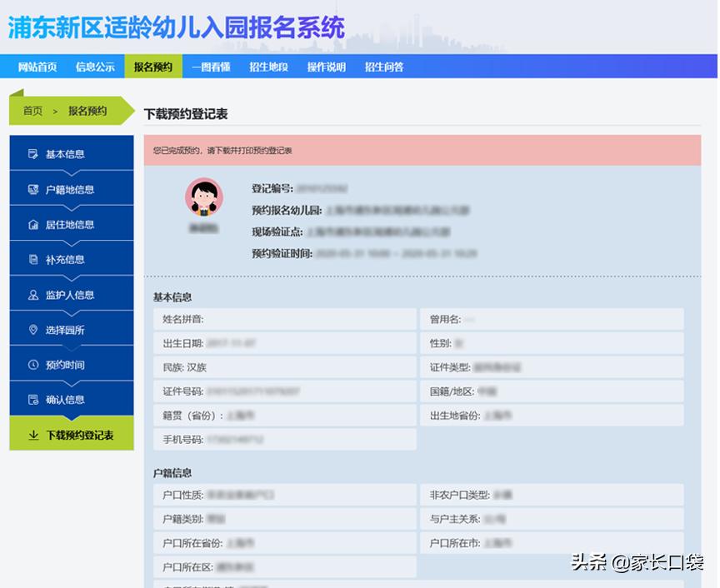Image resolution: width=720 pixels, height=588 pixels.
Task: Switch to the 报名预约 tab
Action: click(152, 67)
